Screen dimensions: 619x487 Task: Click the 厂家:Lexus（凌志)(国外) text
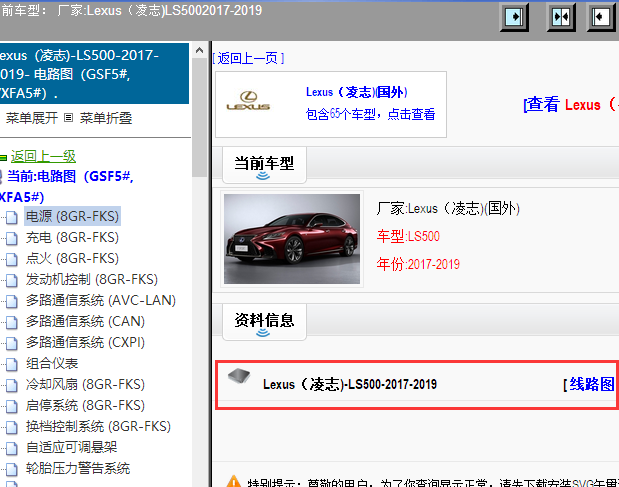point(448,208)
